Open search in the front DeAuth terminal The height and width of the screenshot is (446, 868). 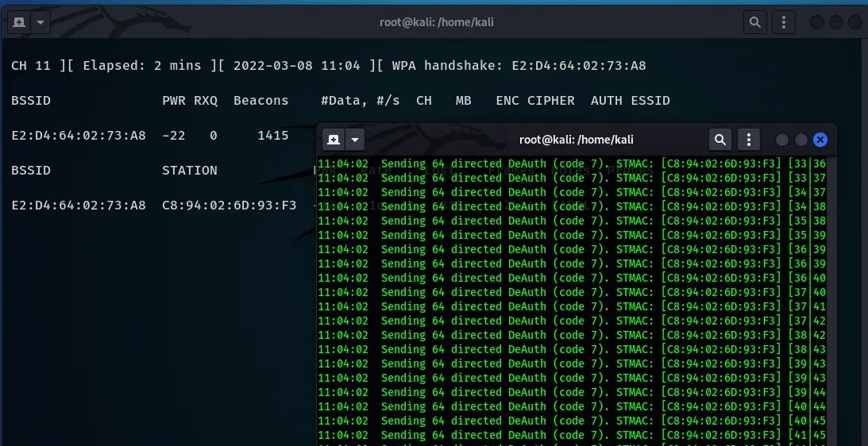pyautogui.click(x=720, y=140)
